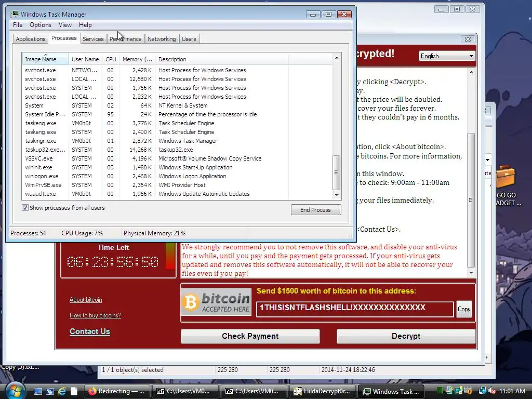Open the second 7-Zip C:\Users taskbar window

coord(254,391)
